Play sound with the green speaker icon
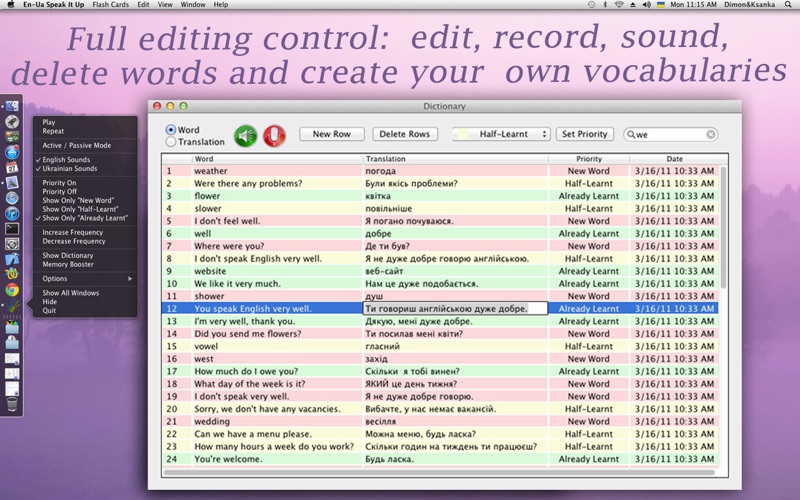The height and width of the screenshot is (500, 800). pos(245,136)
